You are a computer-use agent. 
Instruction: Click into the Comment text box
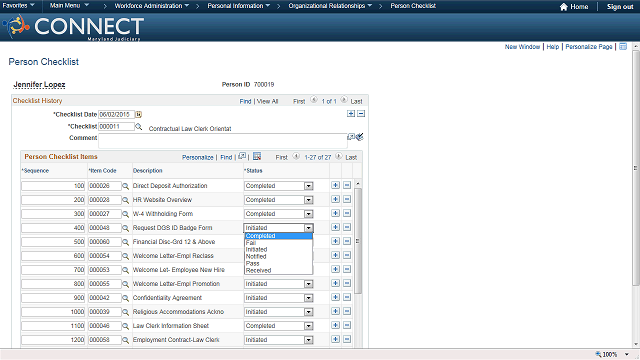tap(222, 141)
